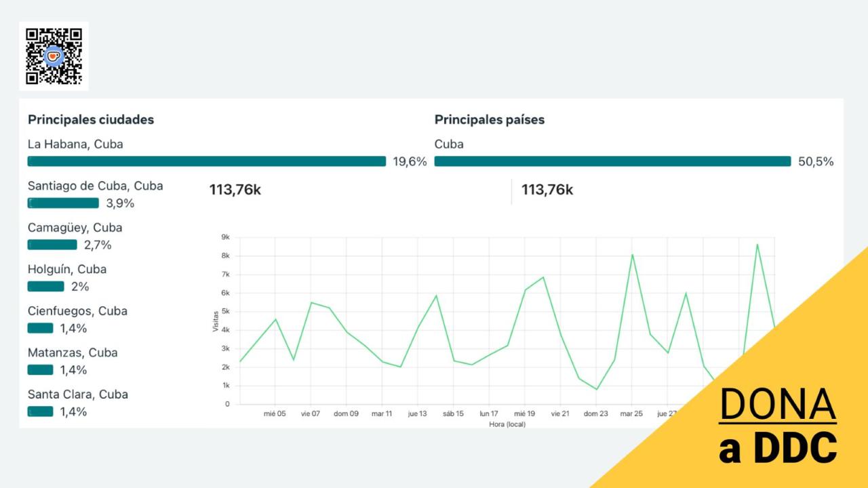Click La Habana's 19,6% progress bar

coord(207,161)
